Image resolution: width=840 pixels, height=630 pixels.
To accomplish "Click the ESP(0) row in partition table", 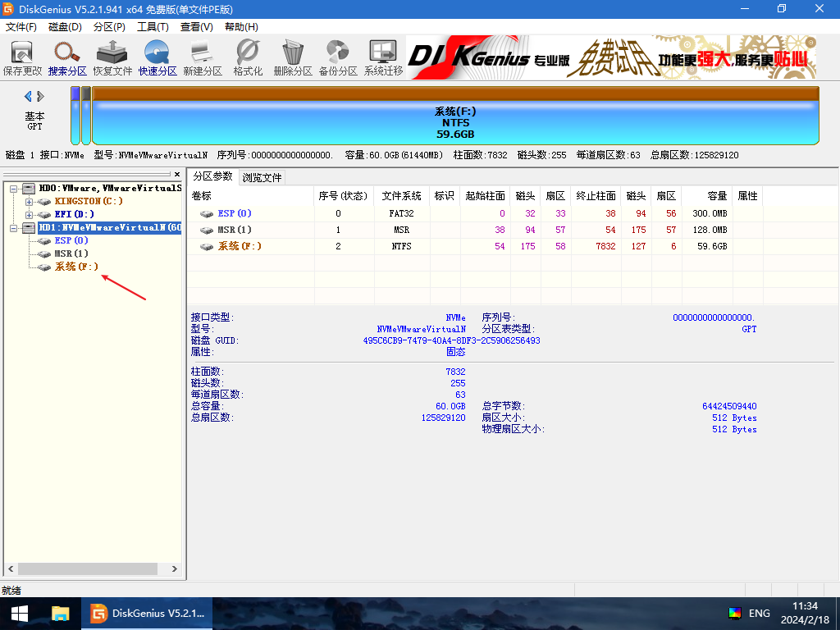I will [477, 213].
